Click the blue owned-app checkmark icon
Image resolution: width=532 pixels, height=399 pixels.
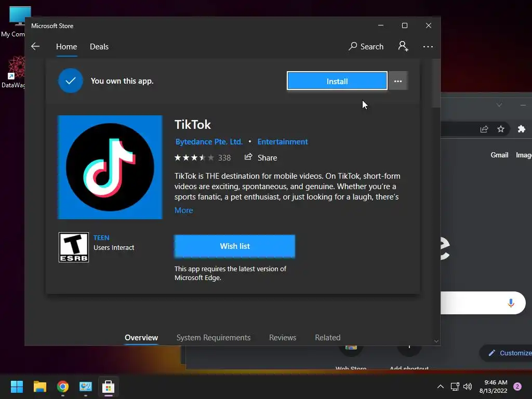pyautogui.click(x=71, y=81)
